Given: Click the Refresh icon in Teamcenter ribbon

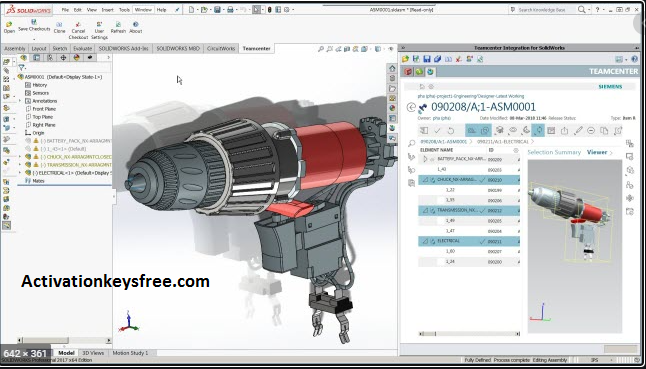Looking at the screenshot, I should (118, 24).
